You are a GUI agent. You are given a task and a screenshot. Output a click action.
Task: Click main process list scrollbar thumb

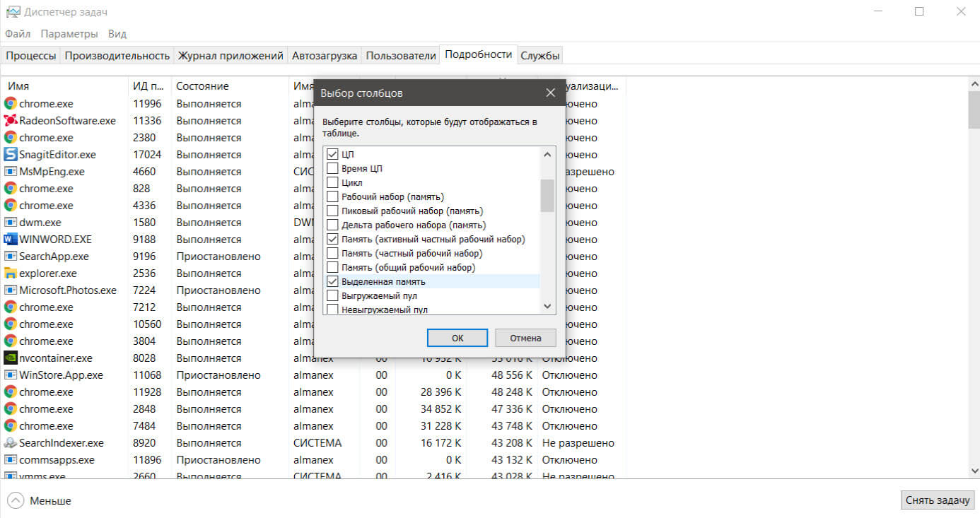pos(974,110)
